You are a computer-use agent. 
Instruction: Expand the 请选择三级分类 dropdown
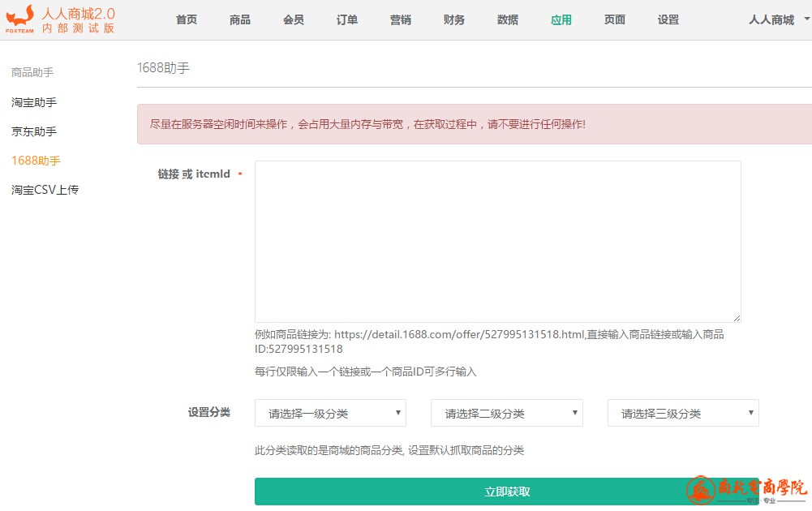coord(683,413)
